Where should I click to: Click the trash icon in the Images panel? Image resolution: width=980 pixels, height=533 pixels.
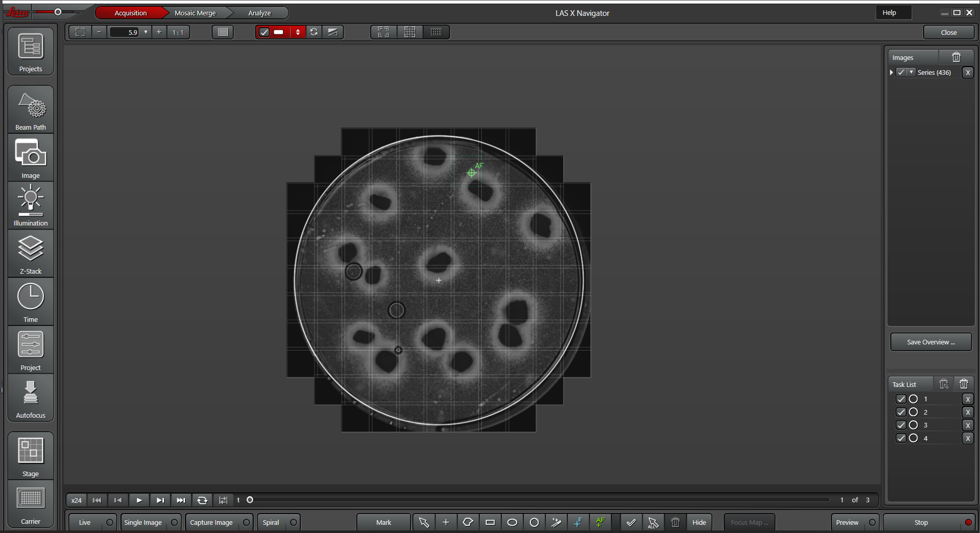point(956,57)
